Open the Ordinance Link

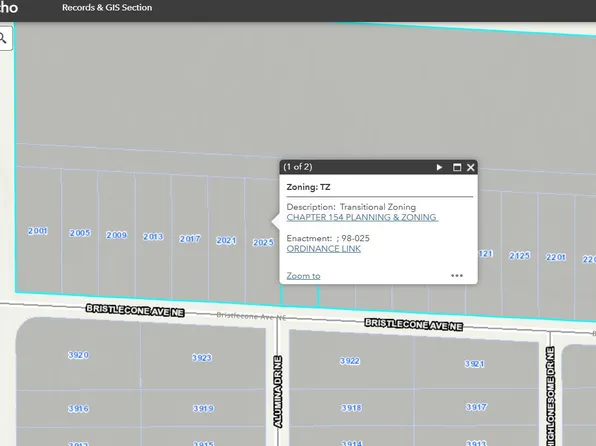point(323,249)
